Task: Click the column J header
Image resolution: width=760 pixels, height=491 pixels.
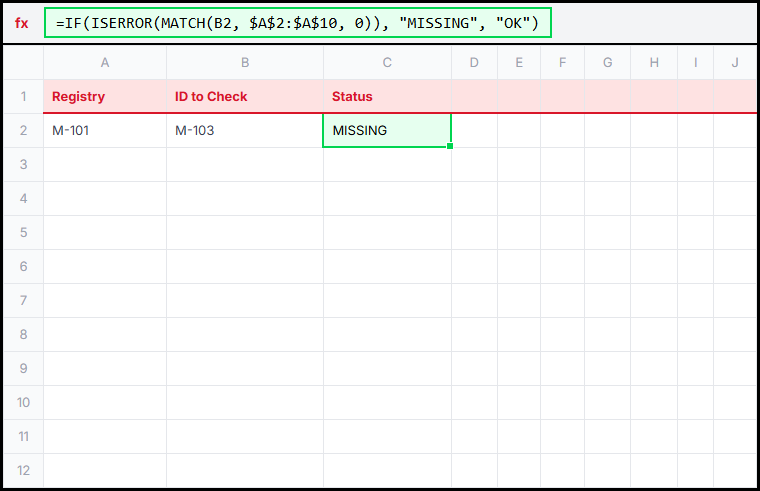Action: point(735,63)
